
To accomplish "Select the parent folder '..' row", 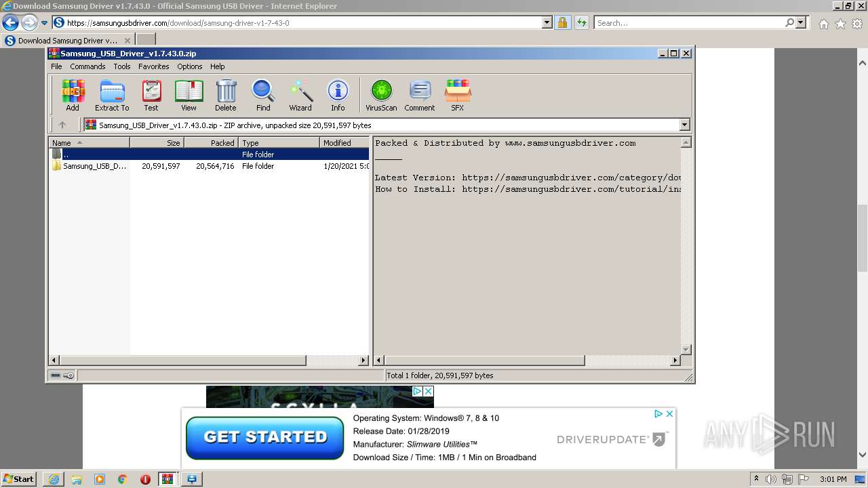I will 209,155.
